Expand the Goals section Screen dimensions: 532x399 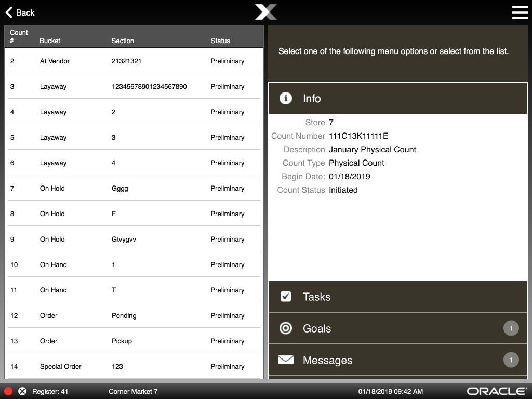click(397, 328)
